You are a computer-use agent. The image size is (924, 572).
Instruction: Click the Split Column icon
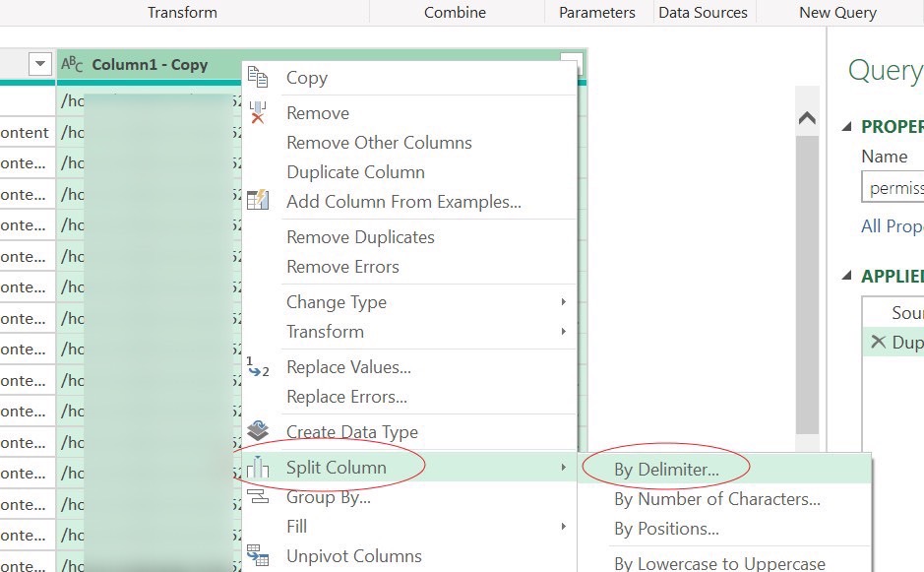(258, 468)
